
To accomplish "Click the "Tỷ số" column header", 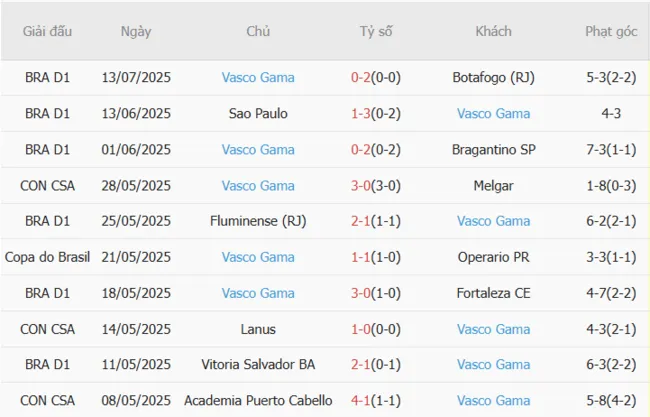I will (x=376, y=31).
